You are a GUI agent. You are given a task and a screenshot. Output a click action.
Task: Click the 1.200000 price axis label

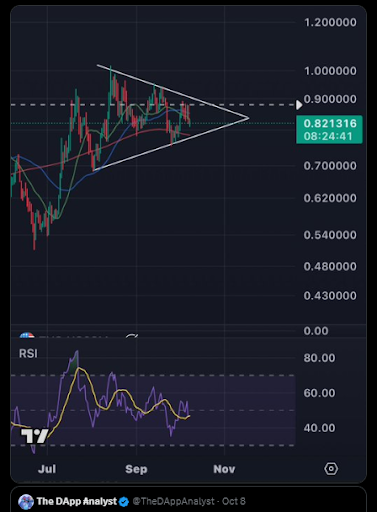tap(330, 22)
